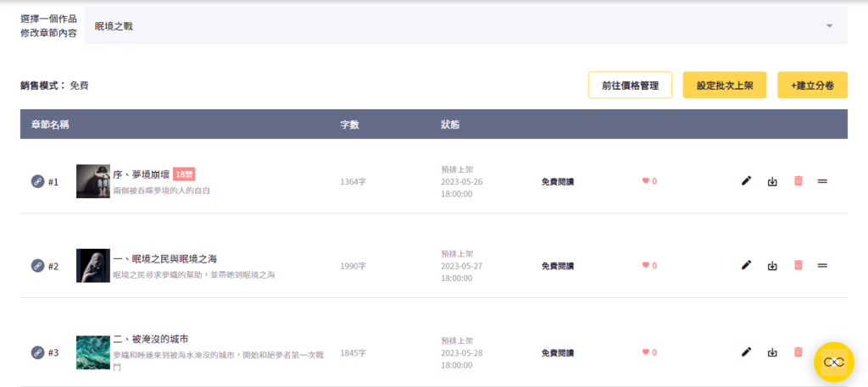The height and width of the screenshot is (387, 868).
Task: Click reorder handle for 序、夢境崩壞 row
Action: point(822,181)
